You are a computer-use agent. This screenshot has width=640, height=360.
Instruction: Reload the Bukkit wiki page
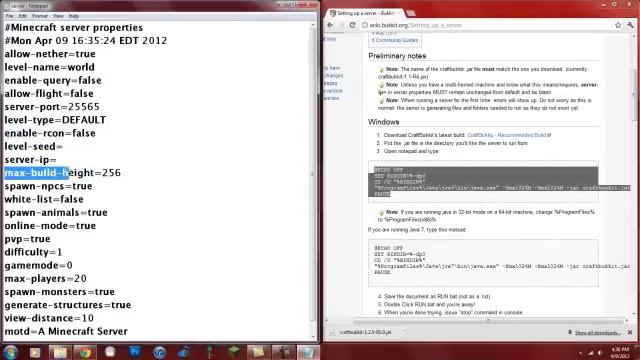(x=352, y=25)
